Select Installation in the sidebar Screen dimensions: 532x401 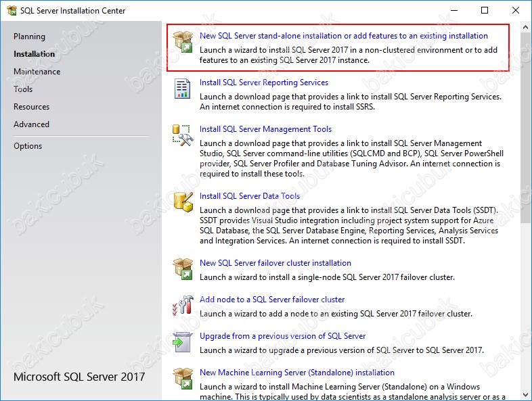click(34, 54)
